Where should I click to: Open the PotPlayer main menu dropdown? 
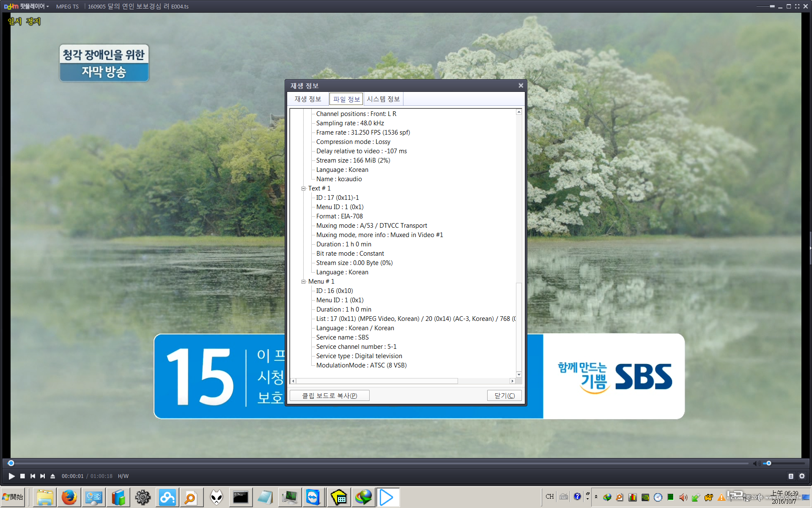[27, 6]
